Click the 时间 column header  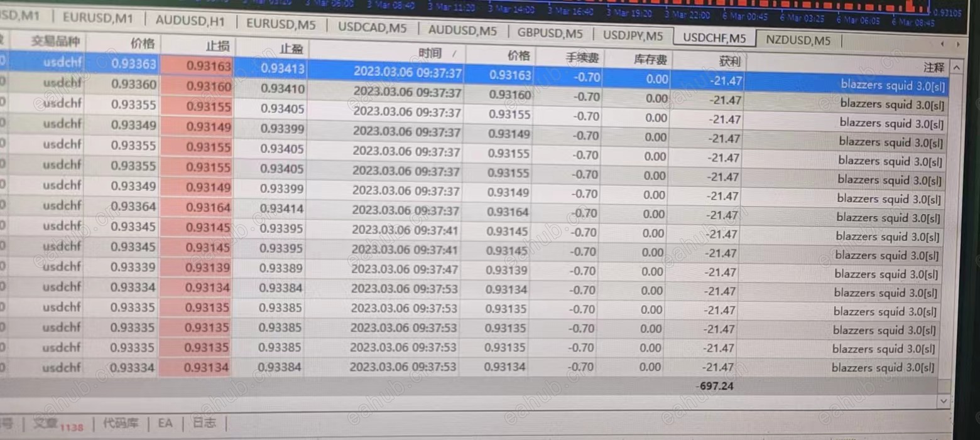point(430,53)
